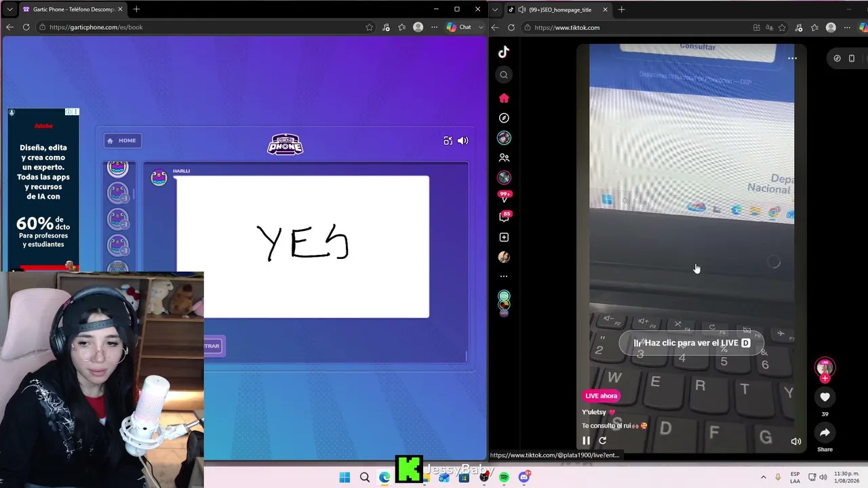Open a new tab in TikTok window
Screen dimensions: 868x488
[x=621, y=9]
